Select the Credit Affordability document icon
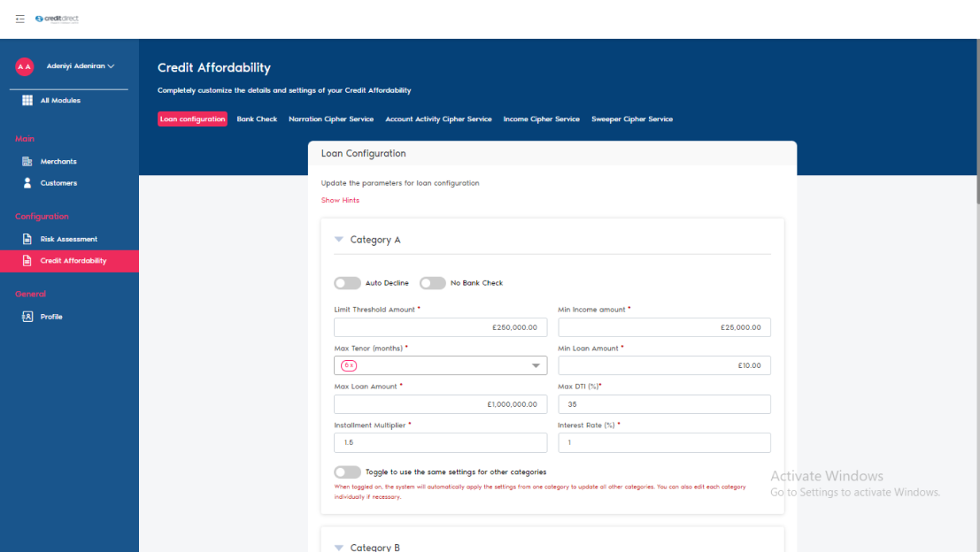Screen dimensions: 980x552 [27, 260]
